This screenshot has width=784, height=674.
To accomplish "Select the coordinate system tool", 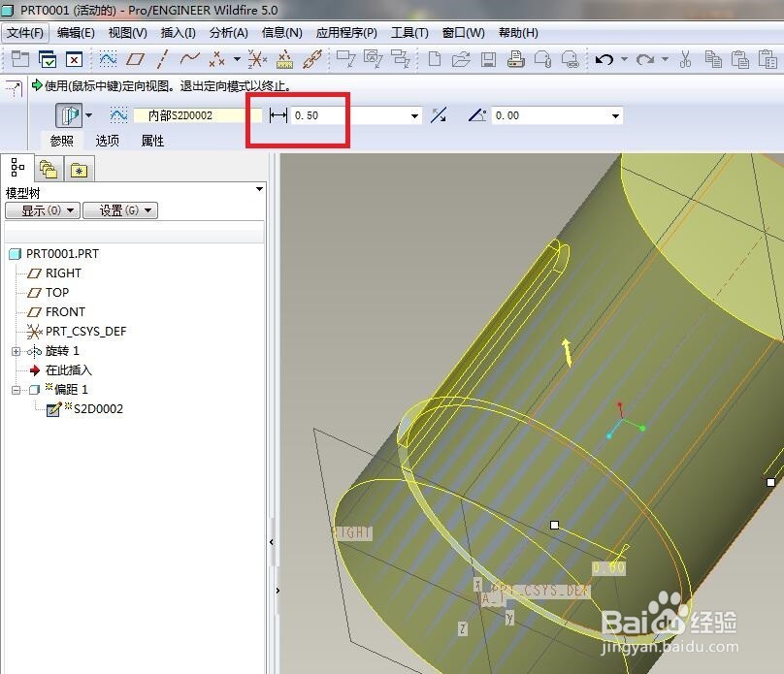I will tap(257, 59).
